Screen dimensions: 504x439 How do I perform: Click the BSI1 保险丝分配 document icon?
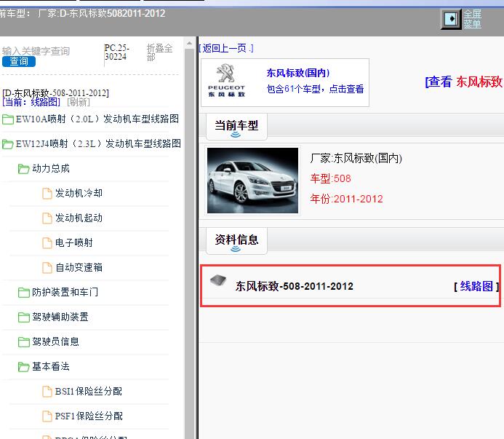tap(47, 392)
